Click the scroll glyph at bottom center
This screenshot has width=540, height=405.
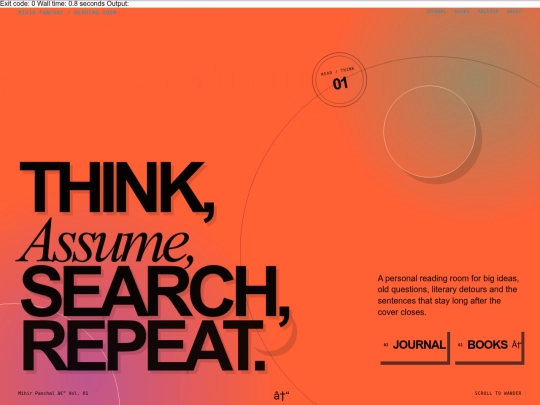[281, 395]
